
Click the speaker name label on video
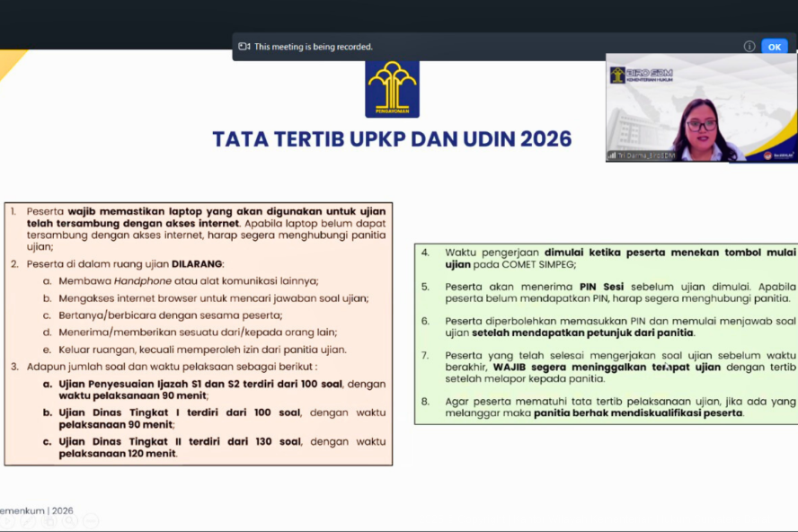[646, 155]
